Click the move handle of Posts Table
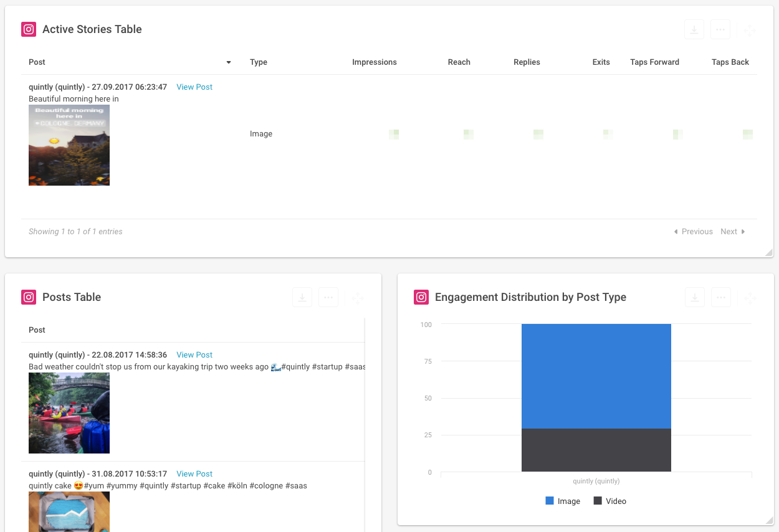This screenshot has width=779, height=532. (x=358, y=298)
